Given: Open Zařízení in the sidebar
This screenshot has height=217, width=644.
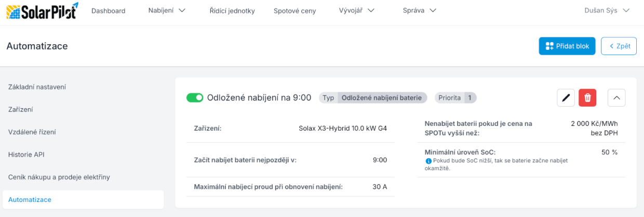Looking at the screenshot, I should [21, 110].
